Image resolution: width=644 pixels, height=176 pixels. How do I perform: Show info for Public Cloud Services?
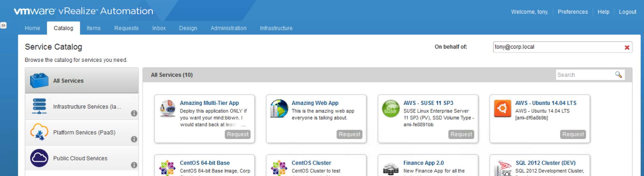tap(134, 165)
